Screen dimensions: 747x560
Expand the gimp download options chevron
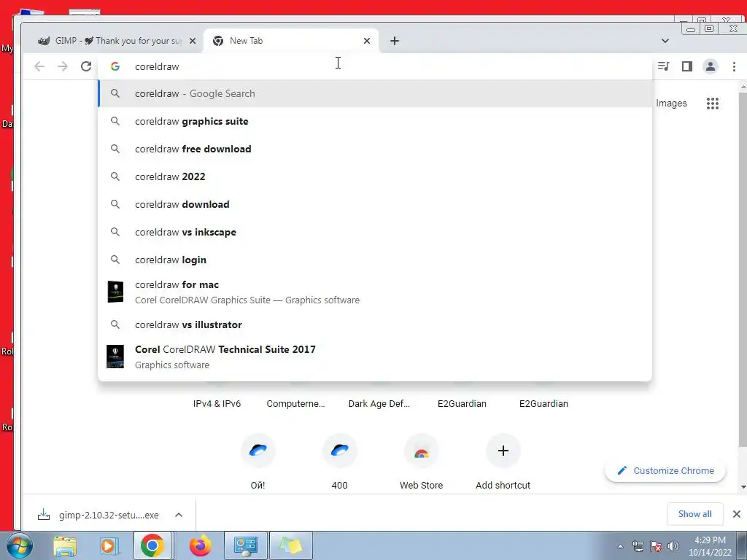179,515
